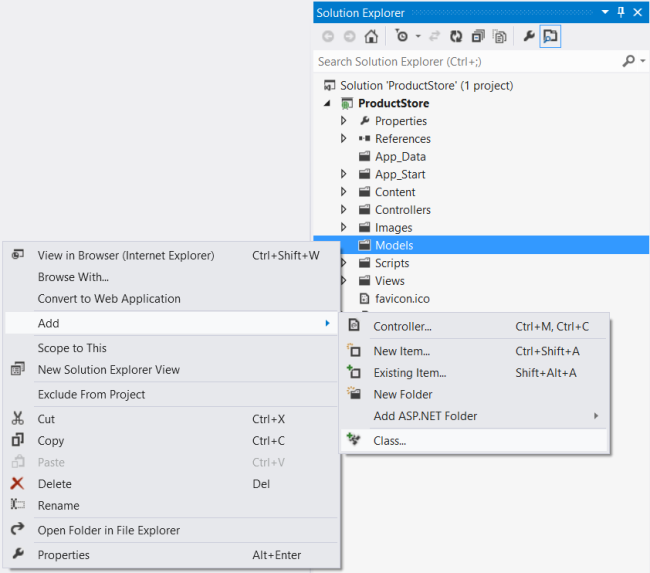Click the Home icon in Solution Explorer toolbar

point(371,36)
